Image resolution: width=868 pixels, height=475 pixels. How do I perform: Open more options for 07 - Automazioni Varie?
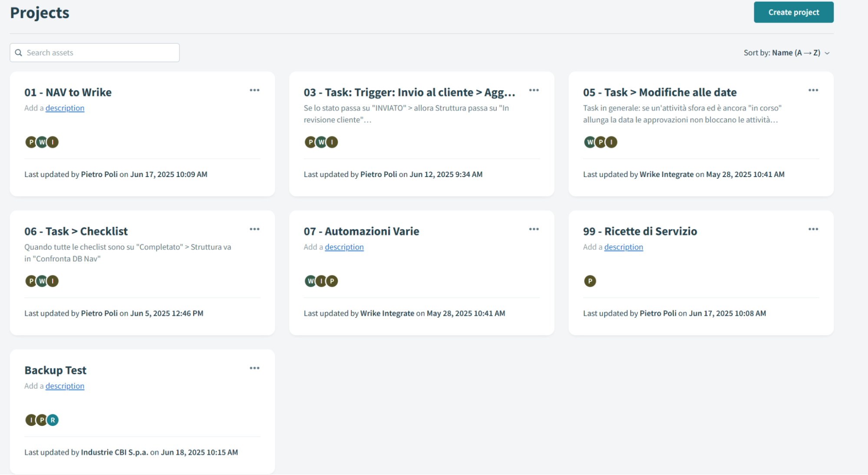pyautogui.click(x=534, y=229)
